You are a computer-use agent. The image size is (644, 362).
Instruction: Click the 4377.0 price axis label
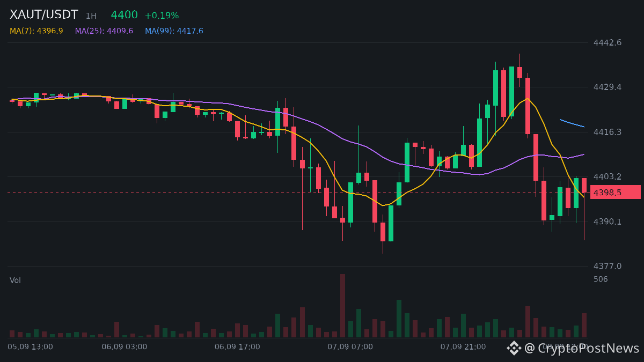tap(608, 266)
